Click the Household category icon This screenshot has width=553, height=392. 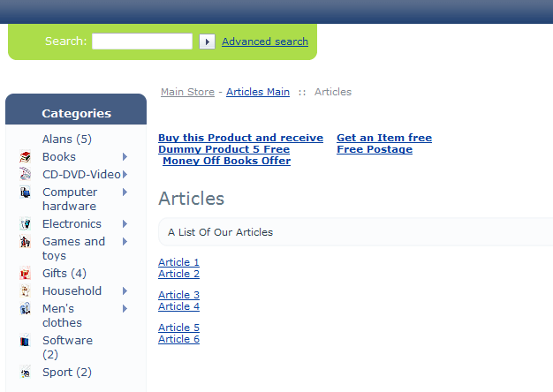point(25,291)
